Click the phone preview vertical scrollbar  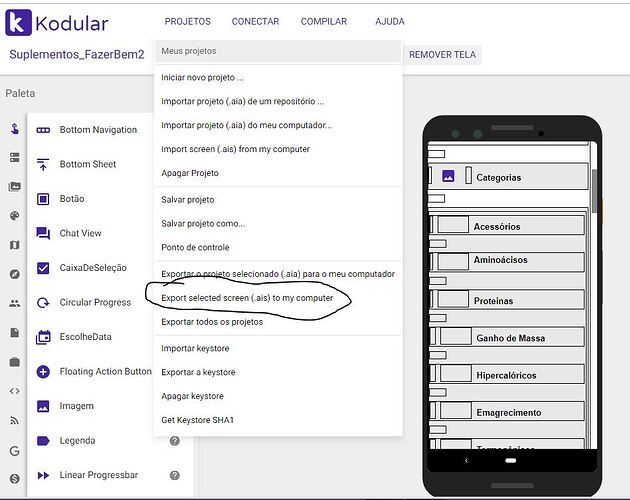pyautogui.click(x=595, y=191)
